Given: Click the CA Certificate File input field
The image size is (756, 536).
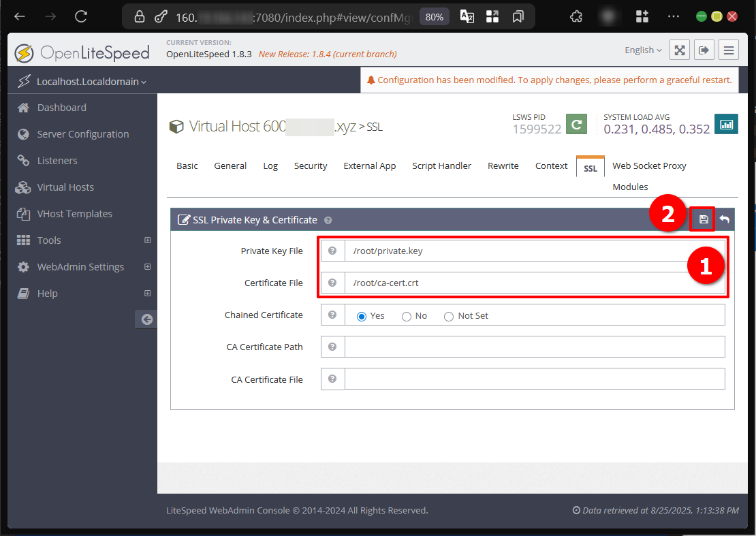Looking at the screenshot, I should tap(535, 379).
